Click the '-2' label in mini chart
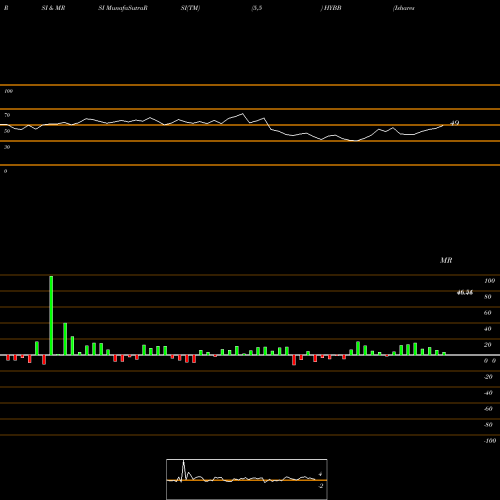Screen dimensions: 500x500 tap(321, 486)
